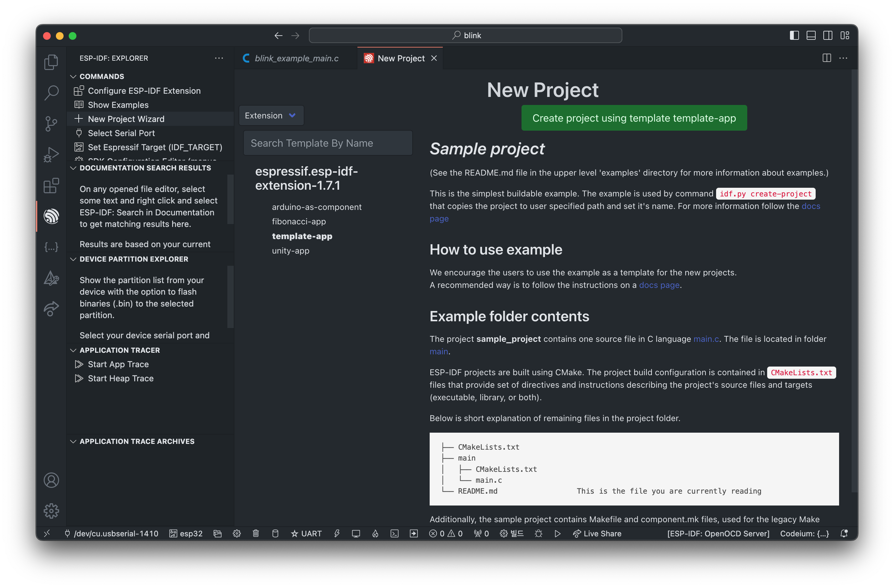Switch to blink_example_main.c tab
Screen dimensions: 894x588
tap(296, 58)
